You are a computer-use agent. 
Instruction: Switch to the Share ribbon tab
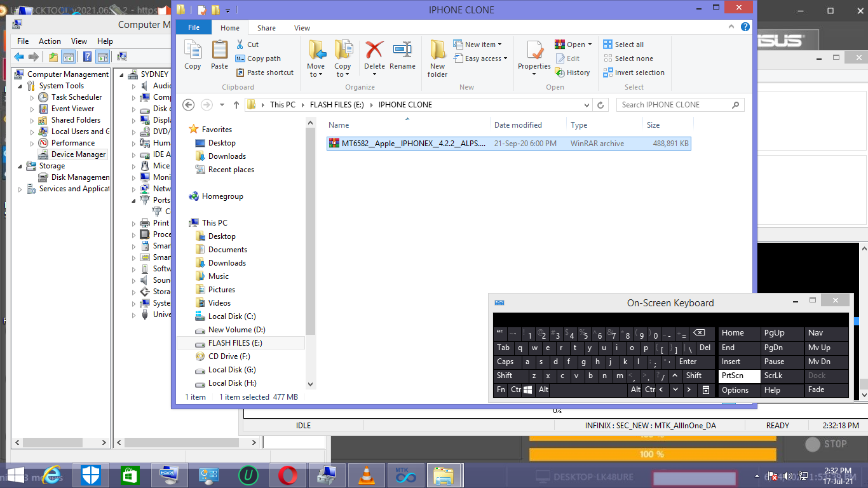266,28
